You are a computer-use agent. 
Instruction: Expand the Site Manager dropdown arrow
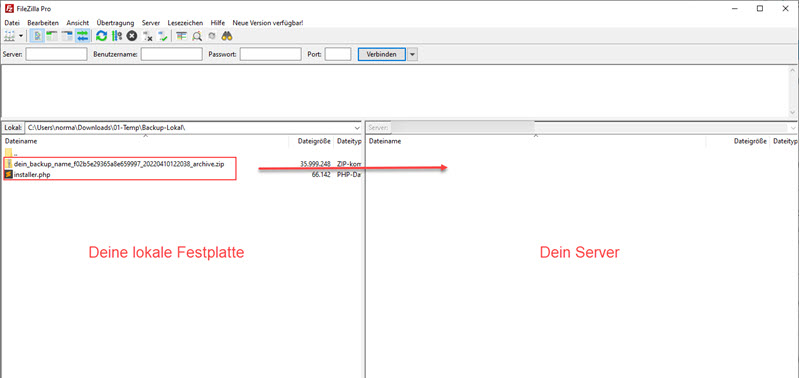tap(21, 36)
